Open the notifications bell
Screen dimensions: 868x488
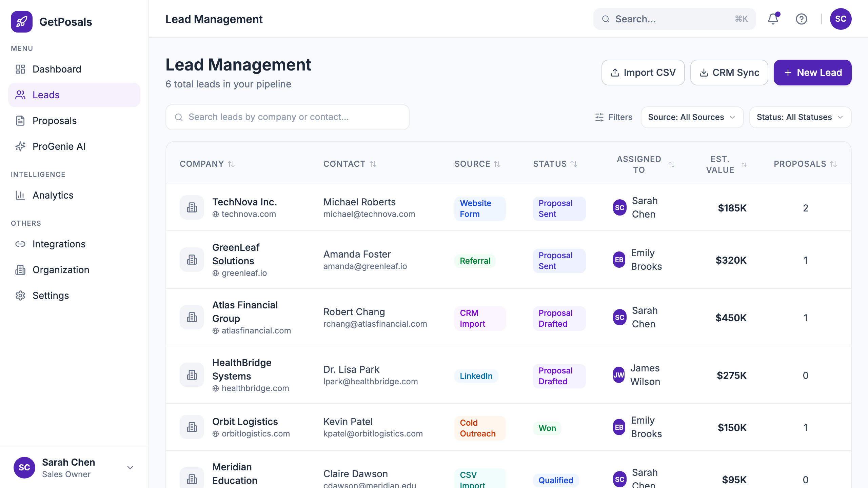773,19
